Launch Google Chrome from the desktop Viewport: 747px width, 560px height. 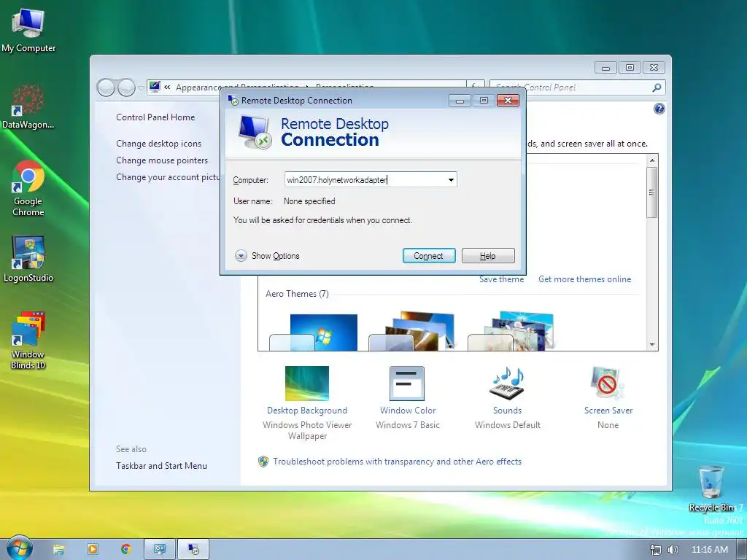tap(28, 187)
